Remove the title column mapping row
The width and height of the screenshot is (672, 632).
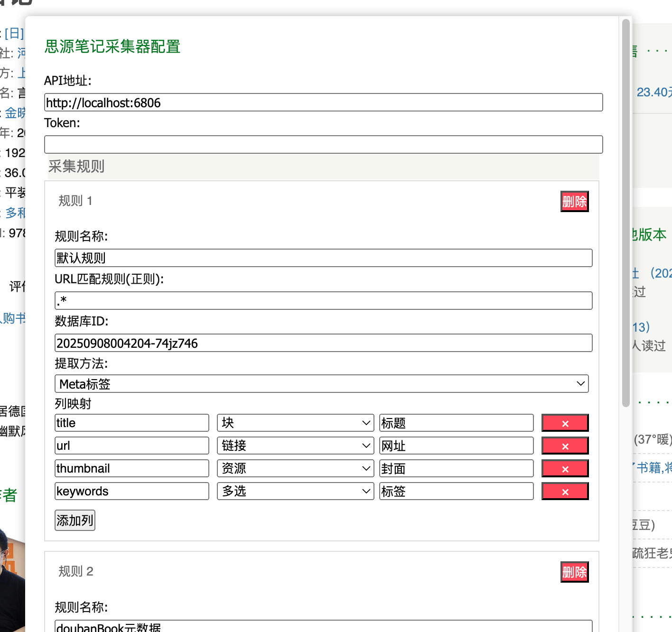[565, 423]
